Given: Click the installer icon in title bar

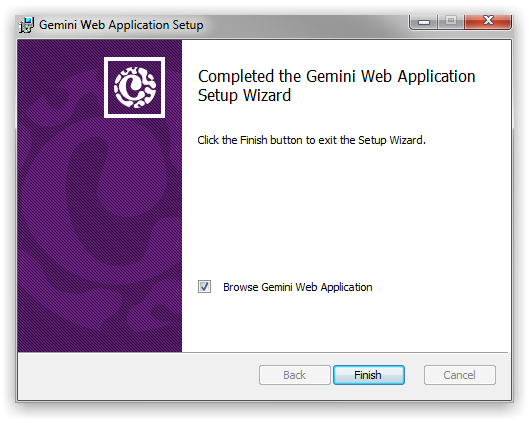Looking at the screenshot, I should [x=26, y=25].
